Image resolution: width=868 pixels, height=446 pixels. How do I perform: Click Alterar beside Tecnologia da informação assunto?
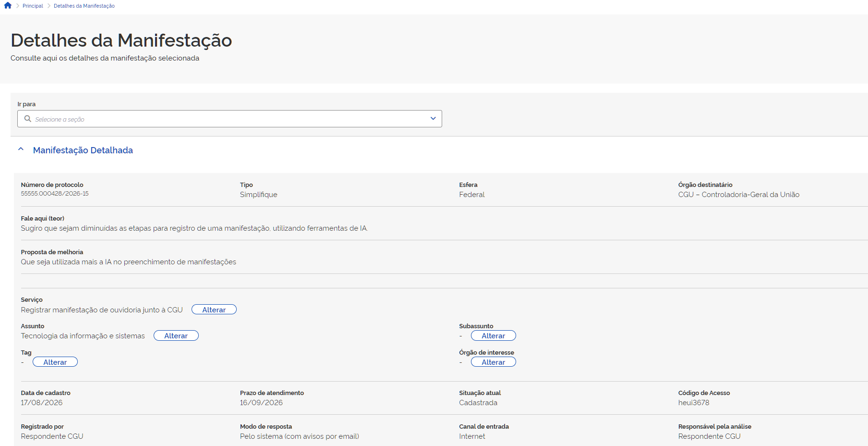176,335
